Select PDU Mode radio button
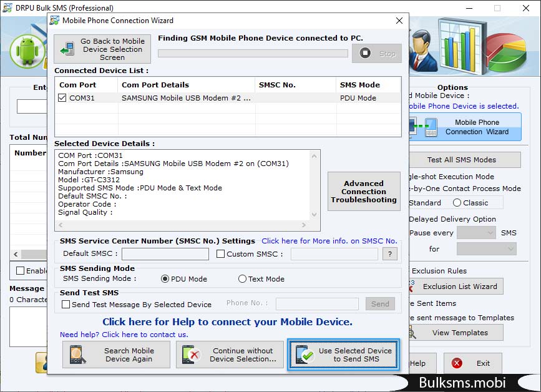Viewport: 541px width, 392px height. (x=165, y=279)
